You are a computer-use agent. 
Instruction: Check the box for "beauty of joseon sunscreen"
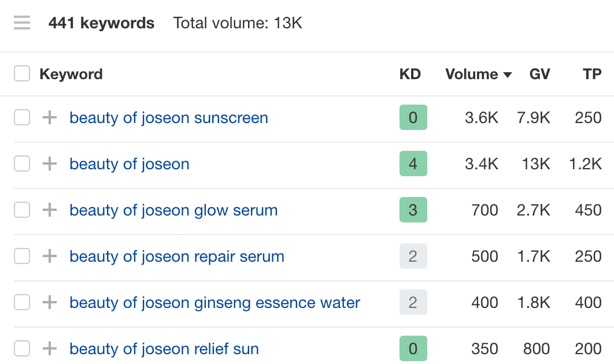[21, 117]
